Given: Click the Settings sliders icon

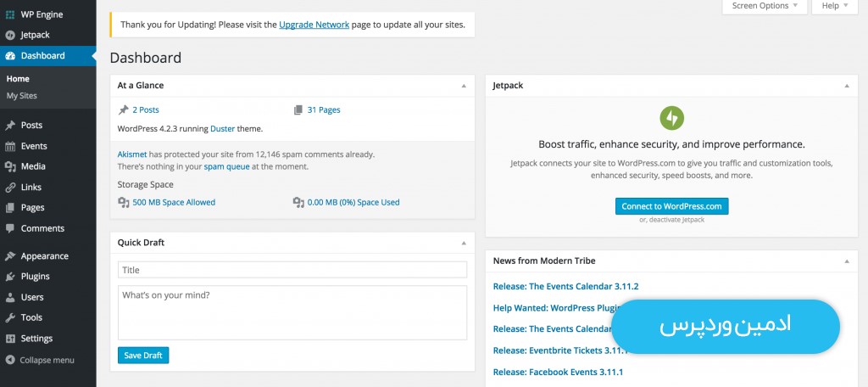Looking at the screenshot, I should click(10, 339).
